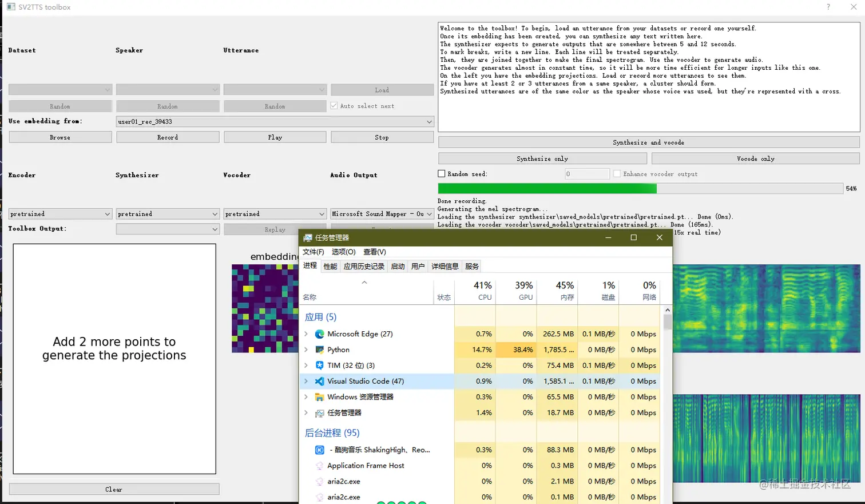Switch to the 应用历史记录 tab
Viewport: 865px width, 504px height.
364,266
